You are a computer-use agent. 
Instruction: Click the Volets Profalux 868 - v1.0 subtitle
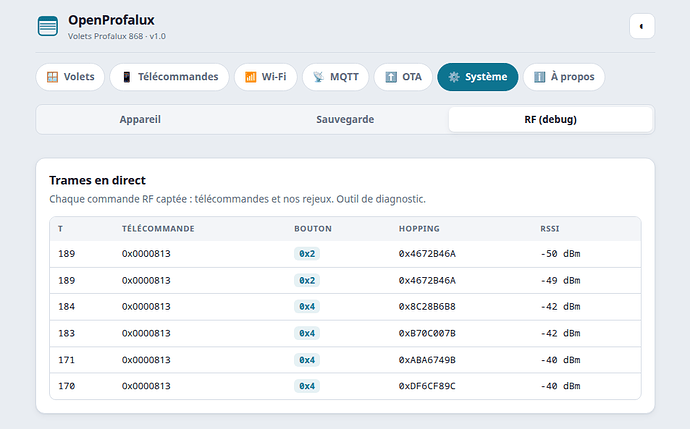pyautogui.click(x=117, y=37)
